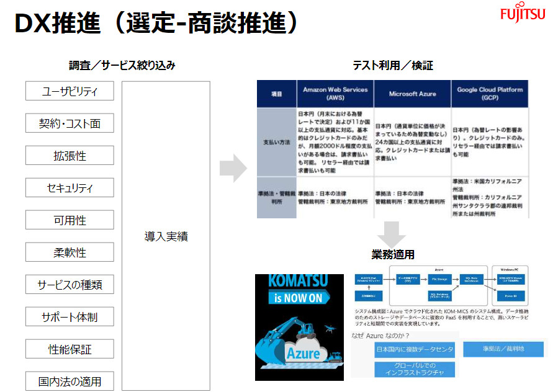Click the テスト利用/検証 heading

pyautogui.click(x=392, y=65)
